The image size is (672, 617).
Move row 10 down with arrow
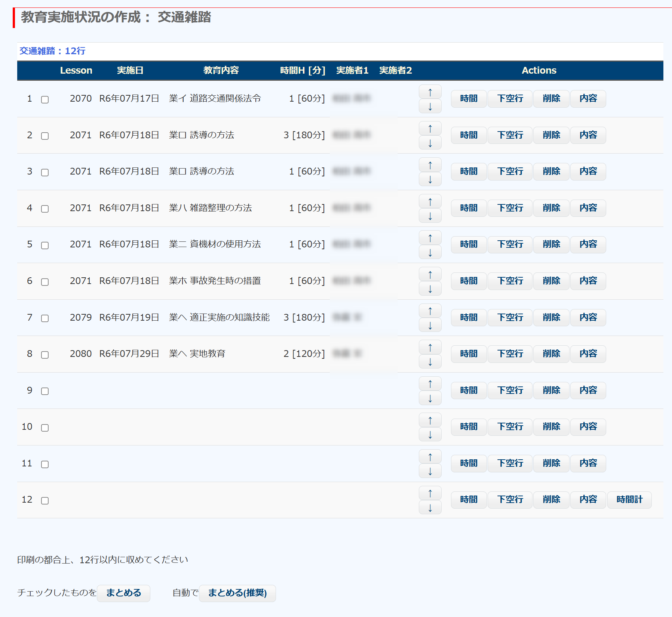tap(430, 435)
